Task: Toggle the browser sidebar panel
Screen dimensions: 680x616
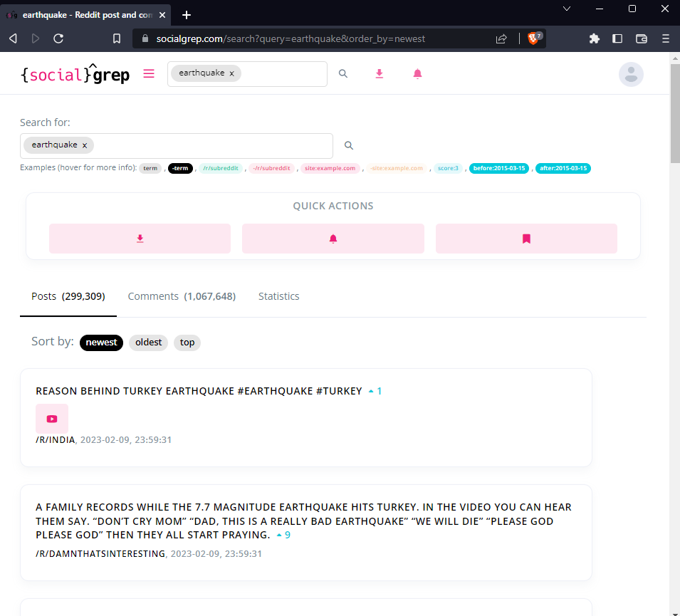Action: click(617, 38)
